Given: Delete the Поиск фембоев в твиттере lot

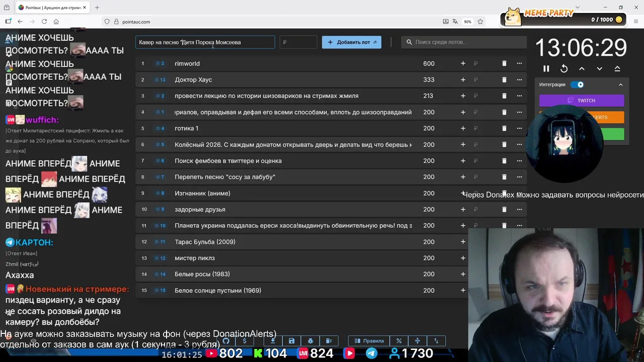Looking at the screenshot, I should 504,160.
